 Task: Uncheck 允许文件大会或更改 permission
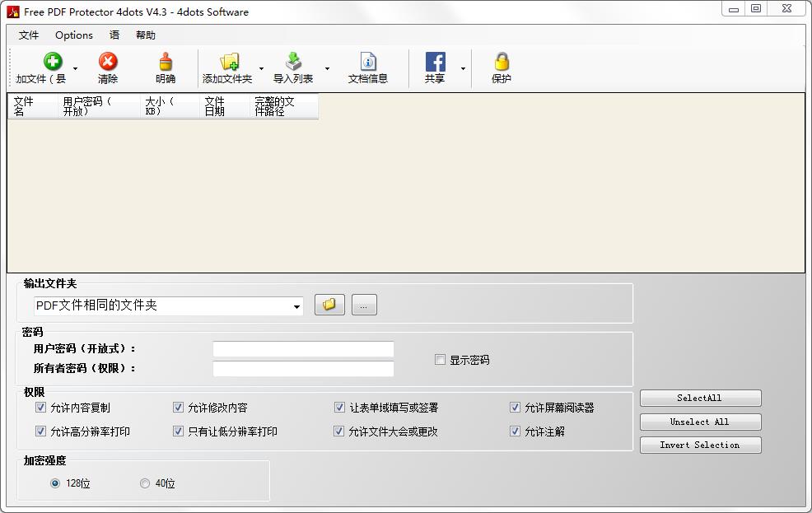tap(339, 431)
